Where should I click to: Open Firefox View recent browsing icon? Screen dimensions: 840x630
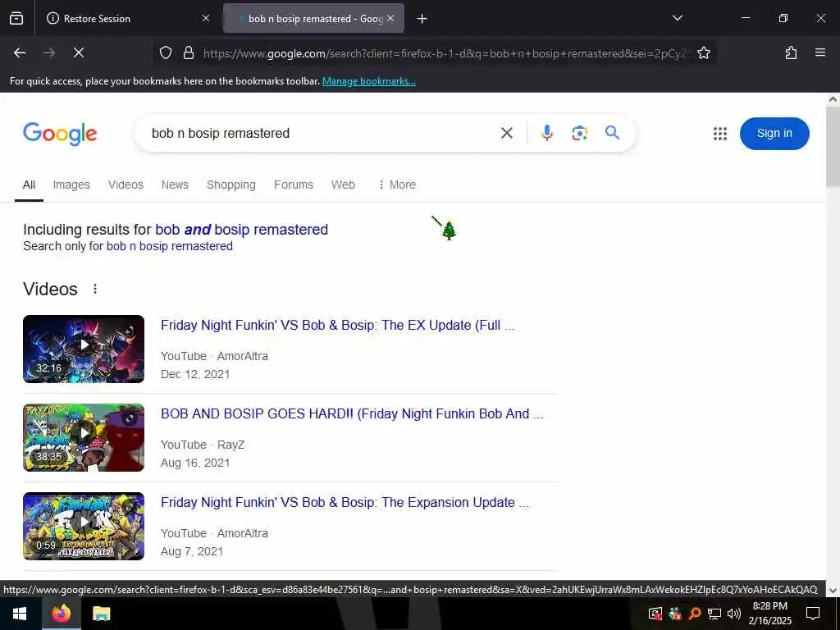[16, 18]
